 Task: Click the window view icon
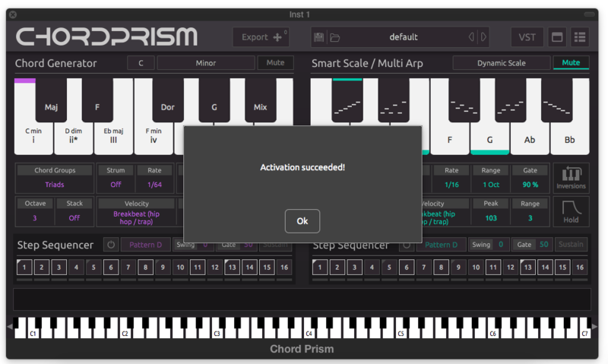557,37
